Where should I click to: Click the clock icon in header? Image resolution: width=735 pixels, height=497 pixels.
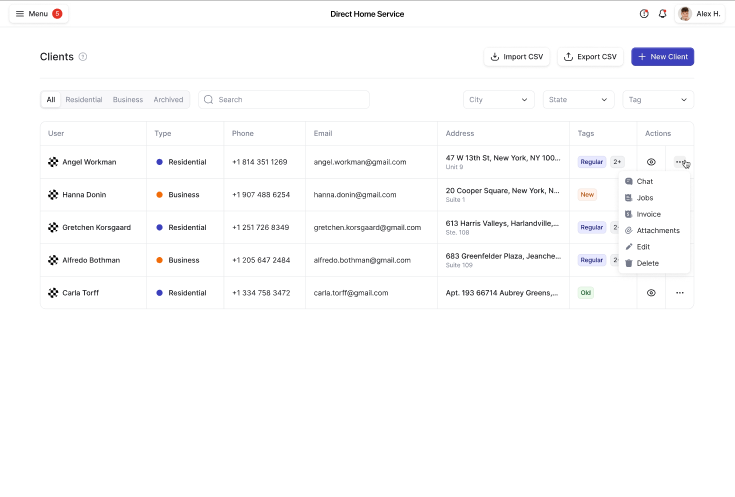644,14
